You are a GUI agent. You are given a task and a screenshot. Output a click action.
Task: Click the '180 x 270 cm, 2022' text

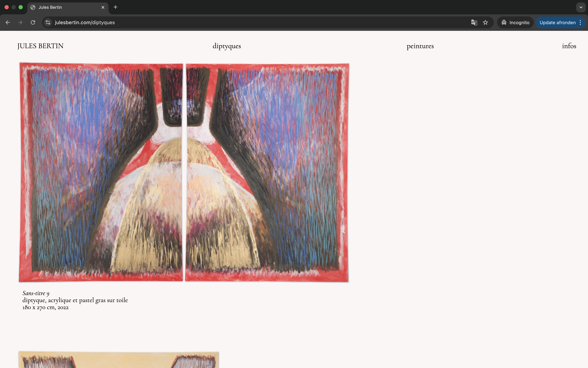(45, 307)
